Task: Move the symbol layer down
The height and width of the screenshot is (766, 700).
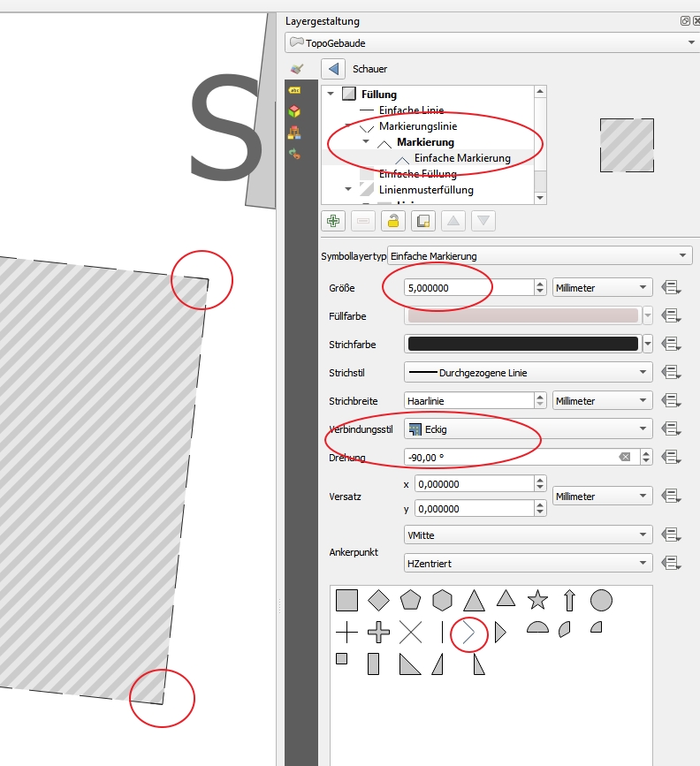Action: pos(483,221)
